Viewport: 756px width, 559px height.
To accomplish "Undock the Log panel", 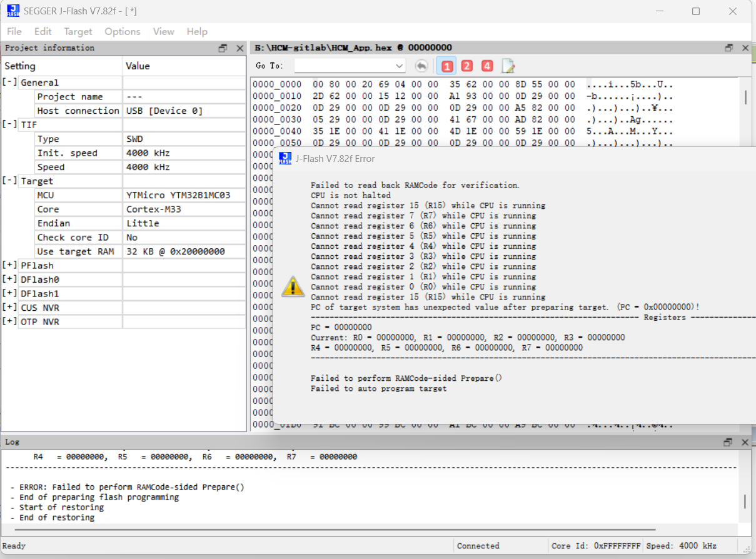I will [728, 442].
